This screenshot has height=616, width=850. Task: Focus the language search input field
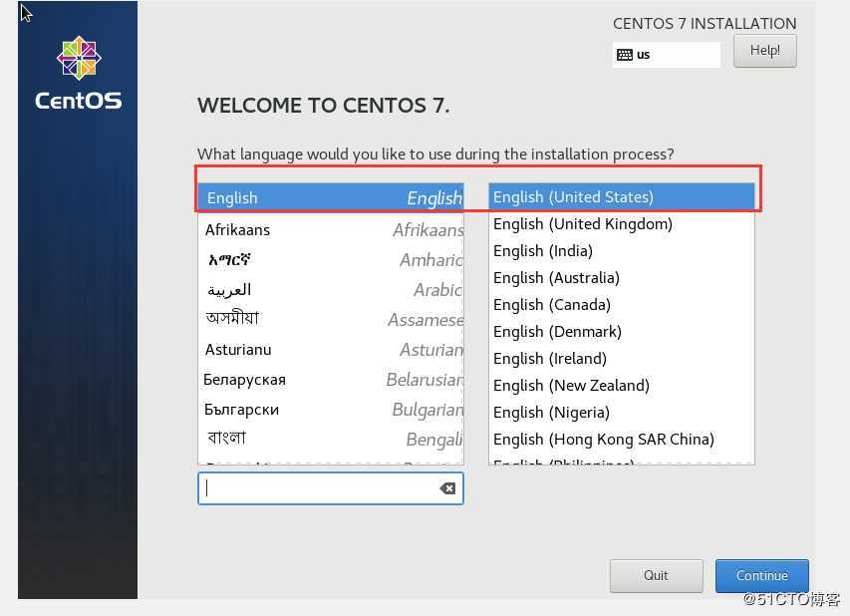pyautogui.click(x=331, y=488)
